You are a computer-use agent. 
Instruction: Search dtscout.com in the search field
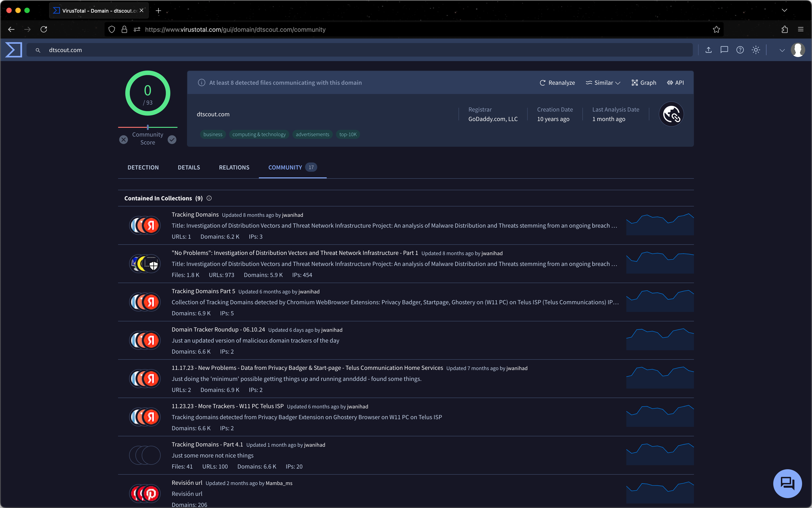coord(201,50)
